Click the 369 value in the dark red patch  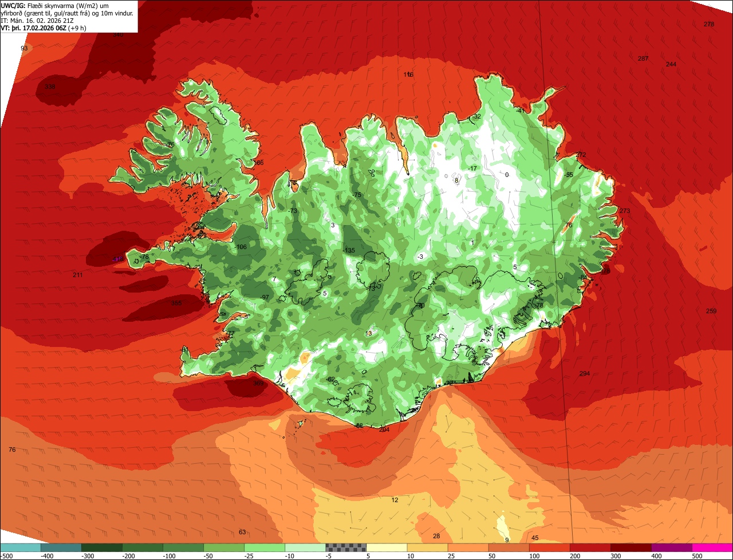pyautogui.click(x=258, y=383)
